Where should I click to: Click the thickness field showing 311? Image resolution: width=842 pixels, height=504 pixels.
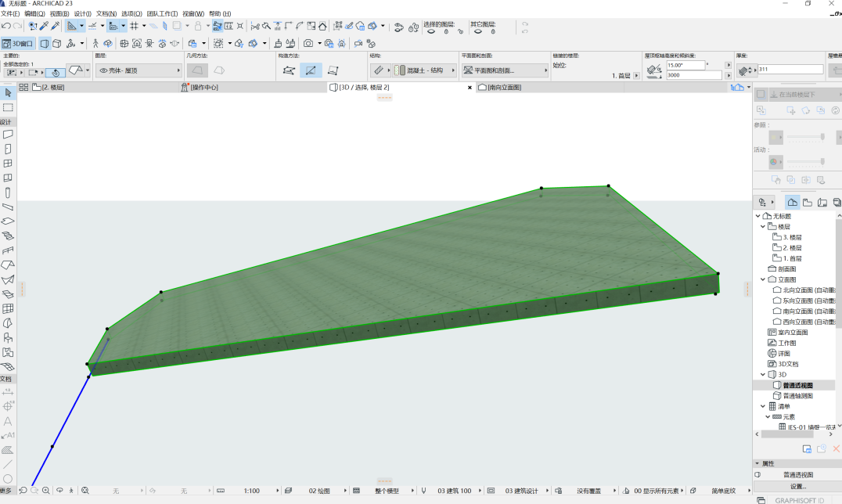click(x=790, y=70)
